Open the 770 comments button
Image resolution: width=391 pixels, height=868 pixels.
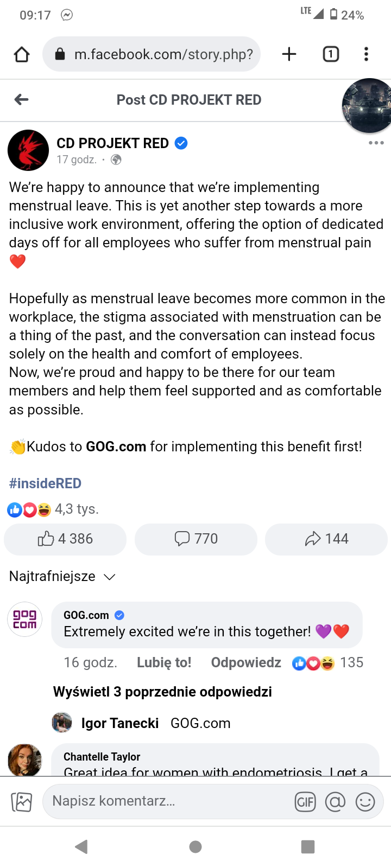coord(196,539)
